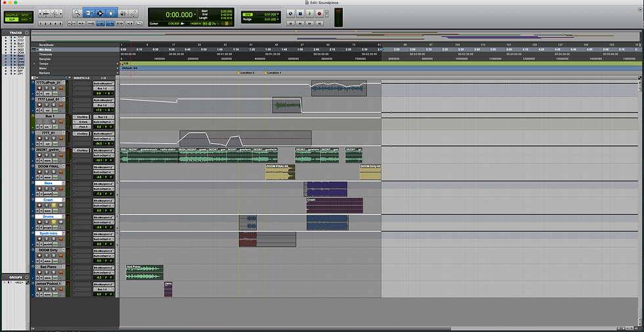Select the Selector tool
Image resolution: width=644 pixels, height=332 pixels.
tap(100, 14)
